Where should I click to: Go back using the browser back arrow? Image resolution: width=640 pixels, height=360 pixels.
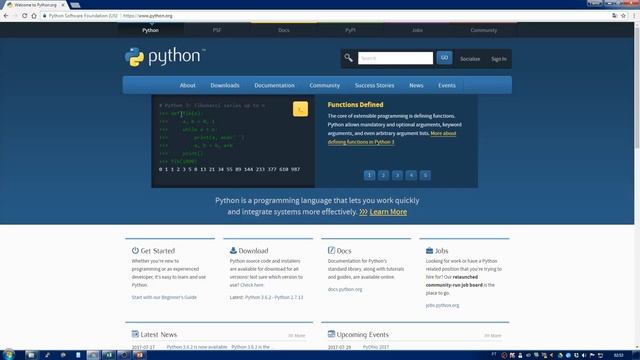[x=6, y=16]
